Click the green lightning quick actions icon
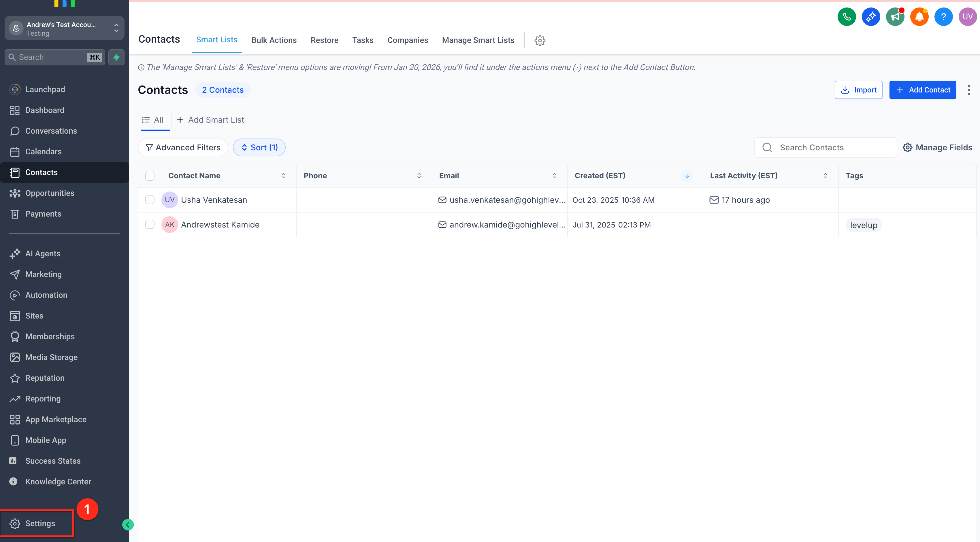The image size is (980, 542). [x=116, y=57]
